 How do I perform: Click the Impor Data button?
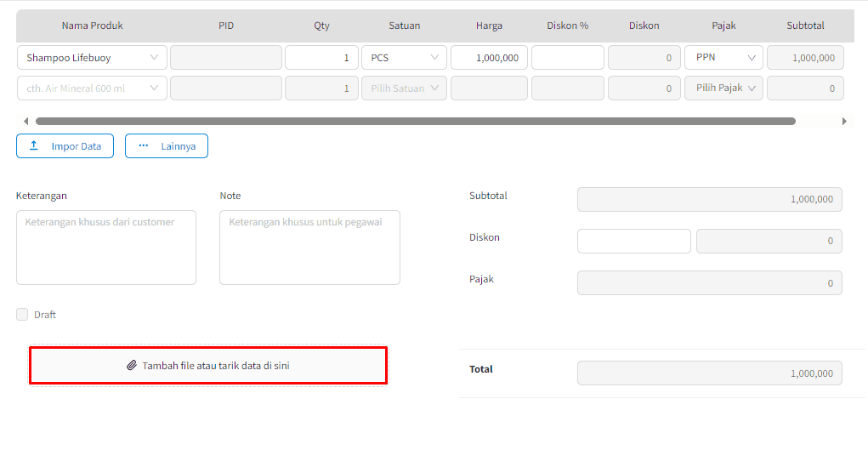pyautogui.click(x=65, y=146)
